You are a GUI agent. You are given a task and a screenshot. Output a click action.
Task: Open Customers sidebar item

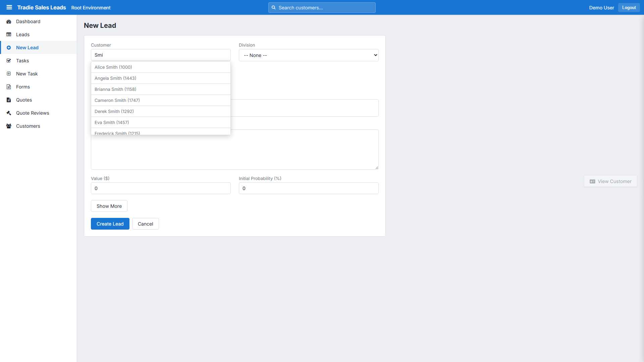(39, 126)
